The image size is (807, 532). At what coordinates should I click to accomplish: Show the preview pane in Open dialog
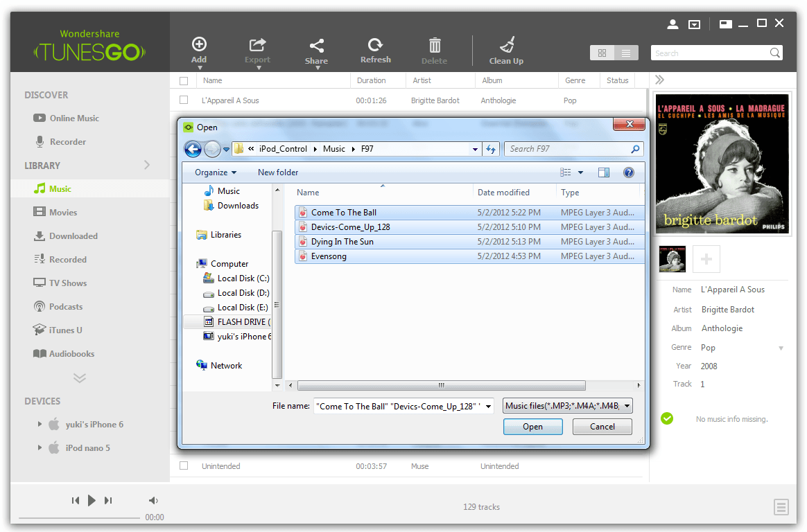coord(604,172)
